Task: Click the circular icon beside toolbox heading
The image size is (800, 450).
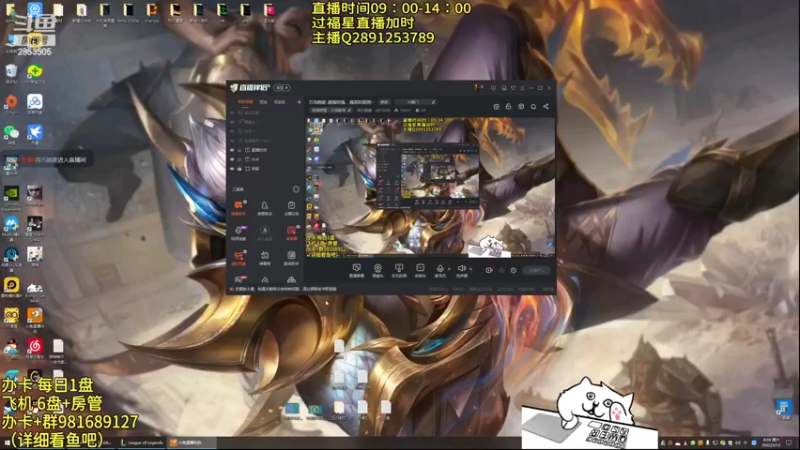Action: (x=296, y=189)
